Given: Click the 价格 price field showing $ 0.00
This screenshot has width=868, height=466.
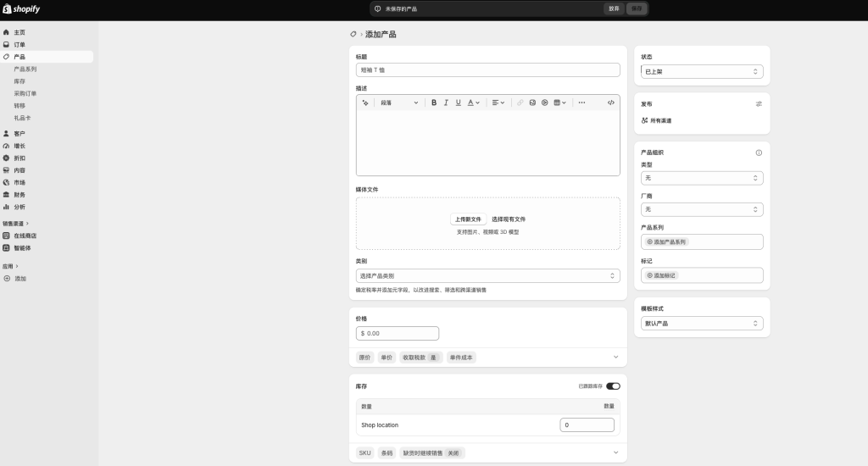Looking at the screenshot, I should [398, 333].
